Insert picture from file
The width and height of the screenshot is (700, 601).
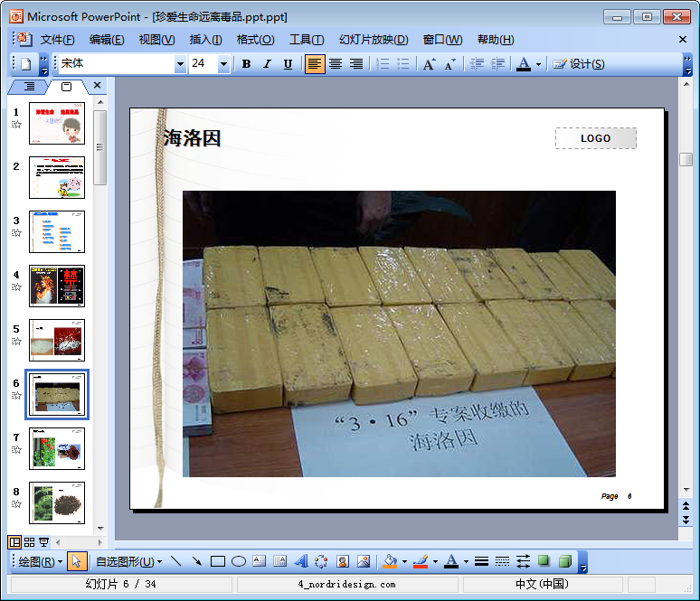364,561
